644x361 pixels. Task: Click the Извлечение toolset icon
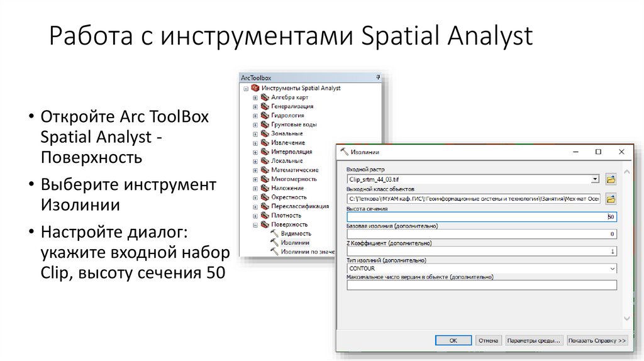265,143
